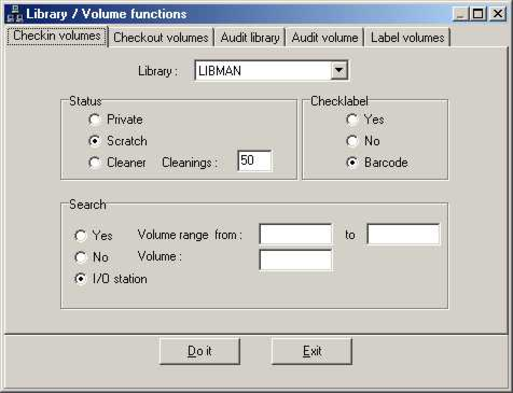Select Yes in the Search group
Image resolution: width=513 pixels, height=393 pixels.
94,235
